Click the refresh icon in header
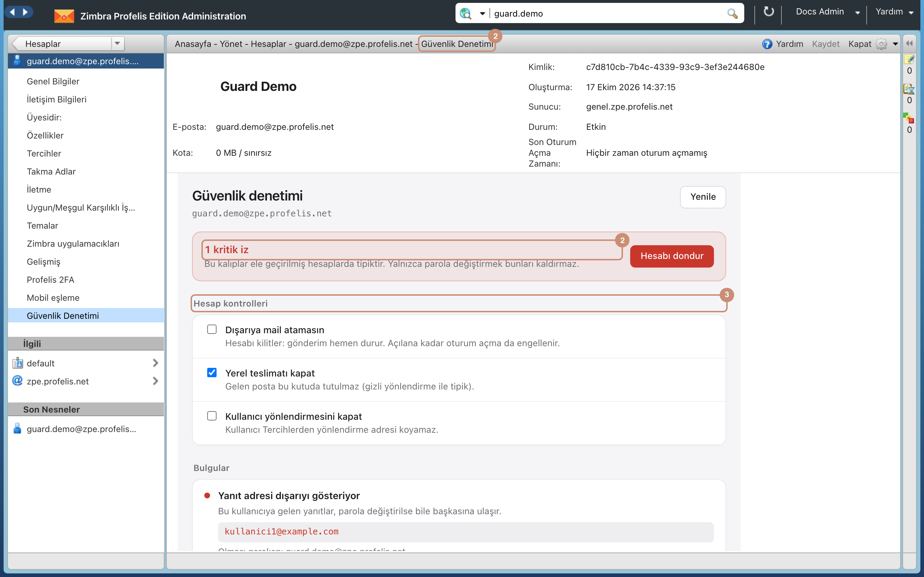Image resolution: width=924 pixels, height=577 pixels. [768, 12]
